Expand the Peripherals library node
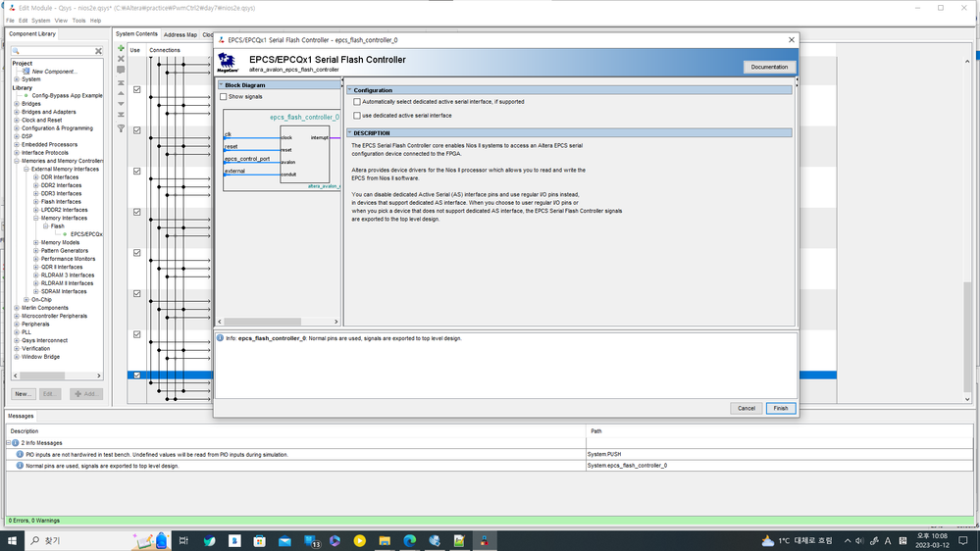980x551 pixels. [17, 325]
